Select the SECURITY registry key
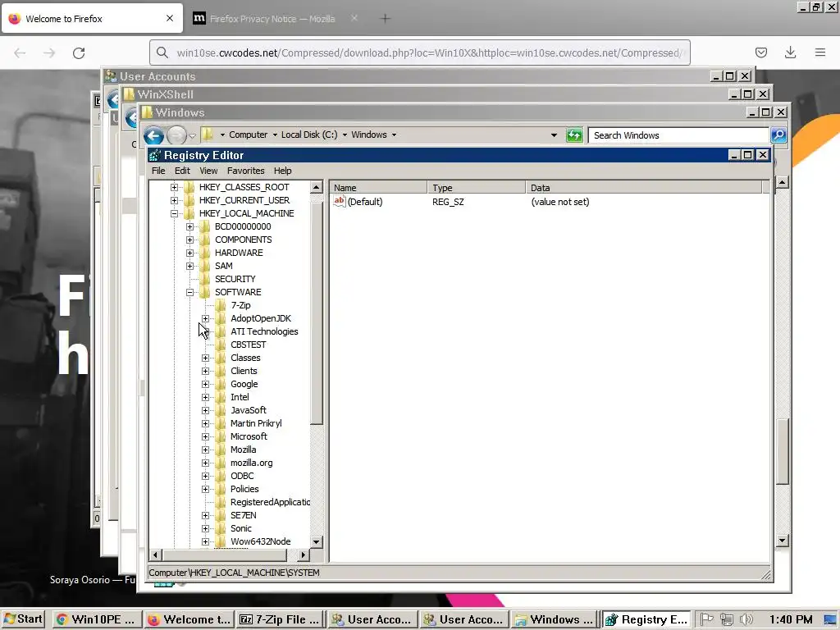 235,279
